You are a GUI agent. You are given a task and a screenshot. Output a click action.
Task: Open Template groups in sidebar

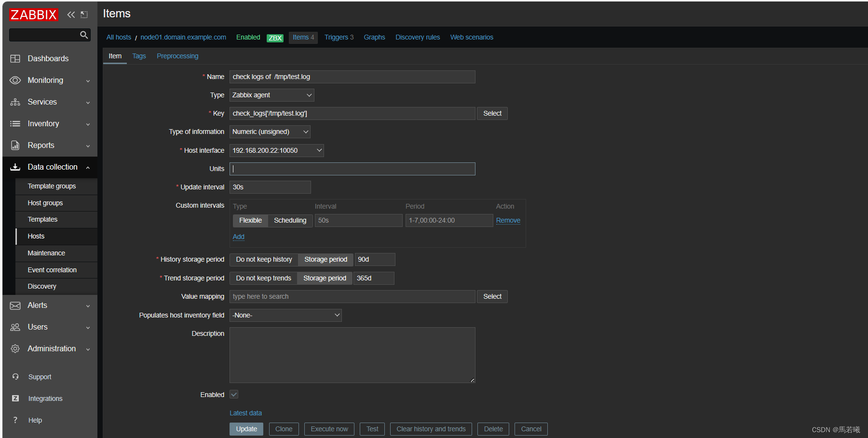[x=56, y=186]
